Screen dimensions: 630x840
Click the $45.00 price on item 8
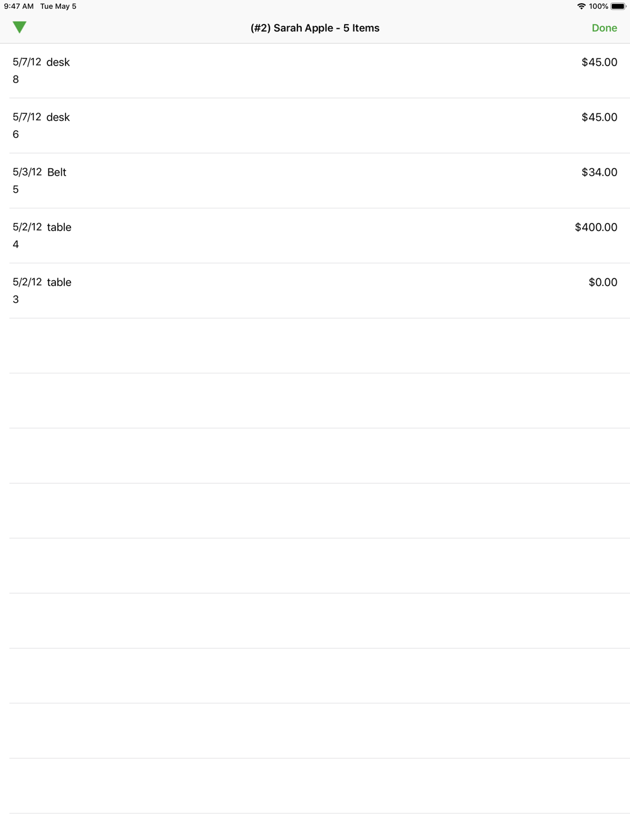[x=599, y=62]
